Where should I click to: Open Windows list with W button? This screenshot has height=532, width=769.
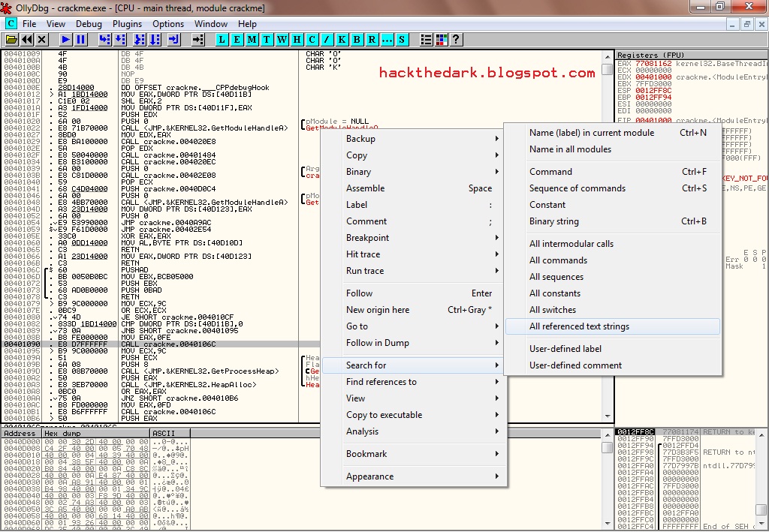(x=282, y=40)
